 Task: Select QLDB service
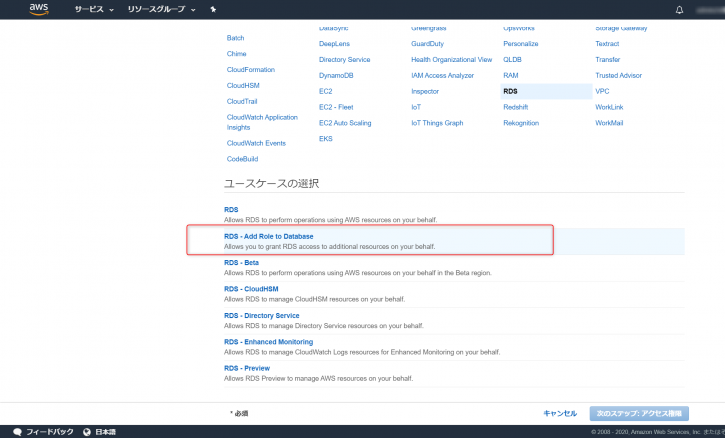click(512, 60)
